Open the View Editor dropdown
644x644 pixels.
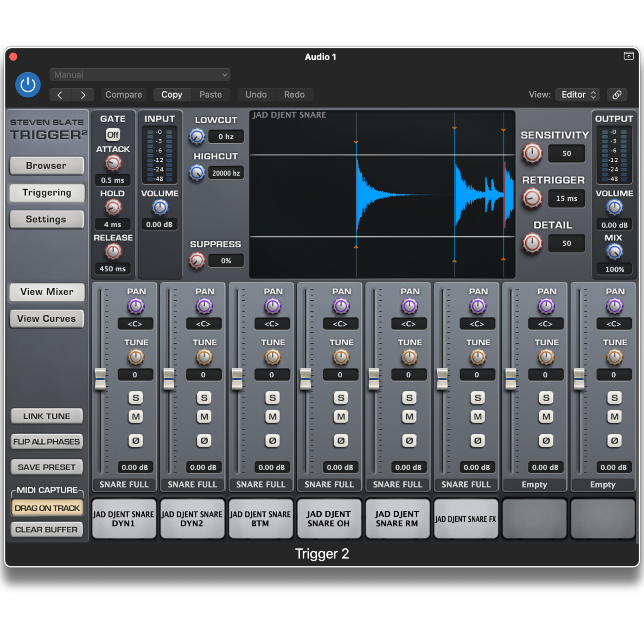pos(578,95)
